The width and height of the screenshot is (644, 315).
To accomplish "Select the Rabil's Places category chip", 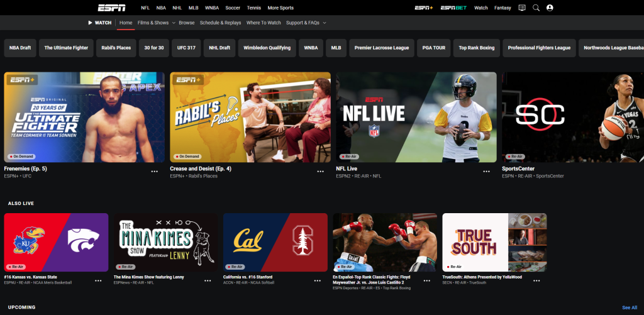I will coord(116,48).
